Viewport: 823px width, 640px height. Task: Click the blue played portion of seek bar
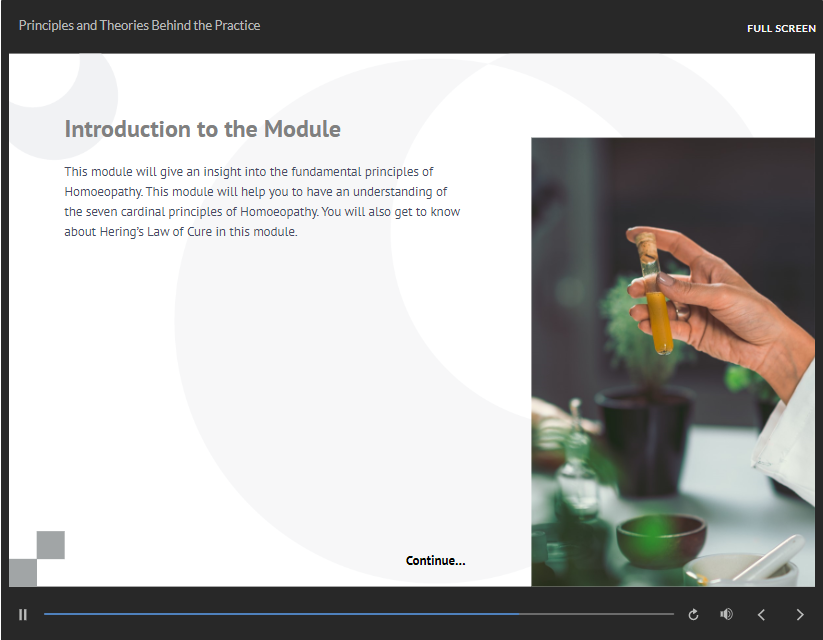[x=280, y=614]
